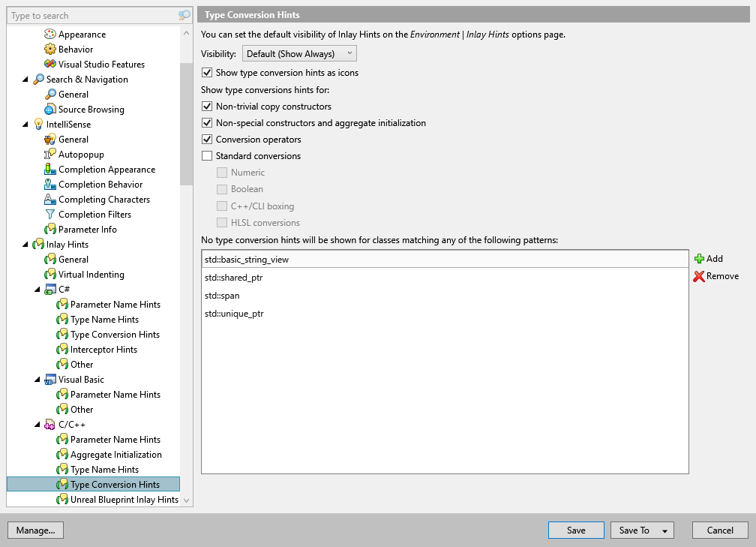This screenshot has width=756, height=547.
Task: Open the Visibility dropdown
Action: (299, 53)
